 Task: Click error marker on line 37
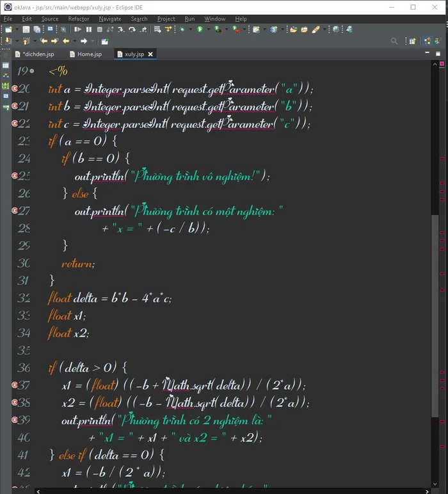(15, 385)
